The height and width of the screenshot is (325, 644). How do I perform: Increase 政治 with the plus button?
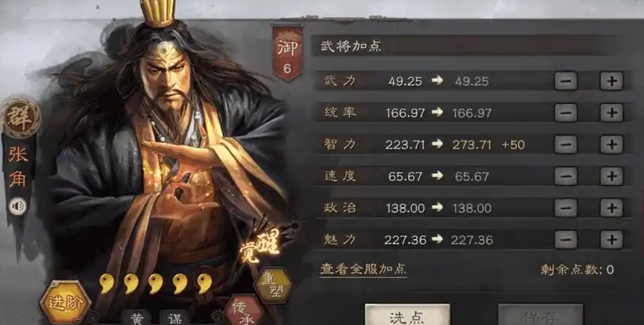[611, 208]
